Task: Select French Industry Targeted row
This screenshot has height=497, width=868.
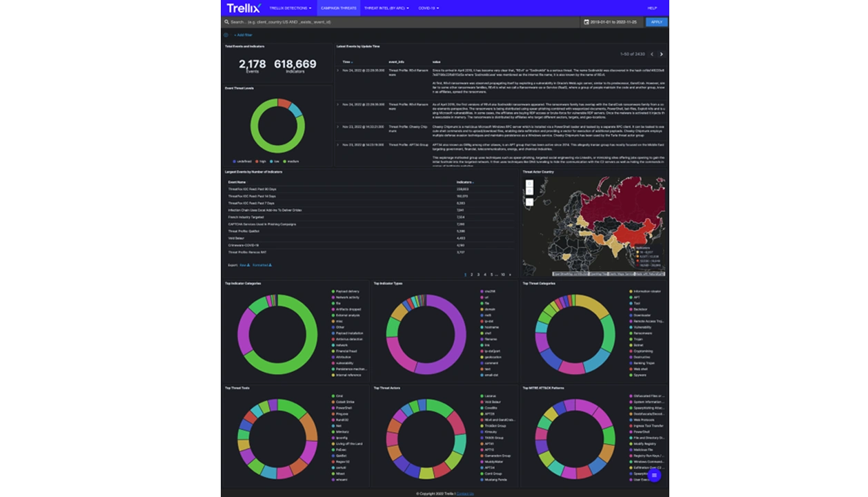Action: click(x=371, y=217)
